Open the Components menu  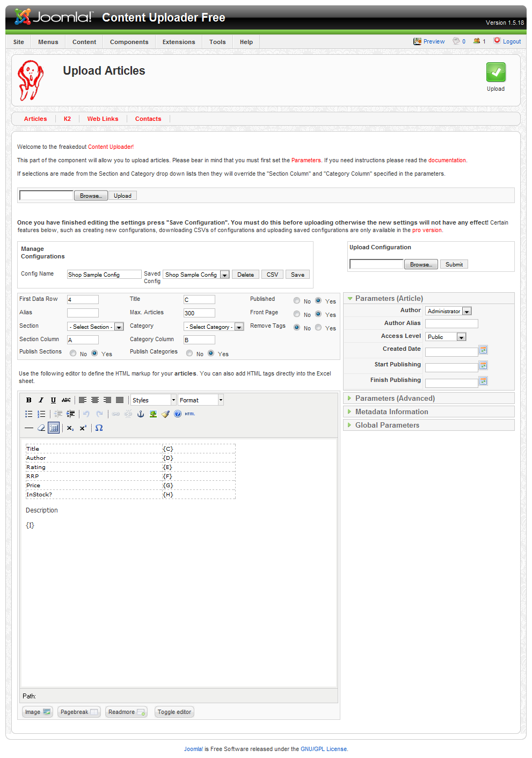(129, 42)
